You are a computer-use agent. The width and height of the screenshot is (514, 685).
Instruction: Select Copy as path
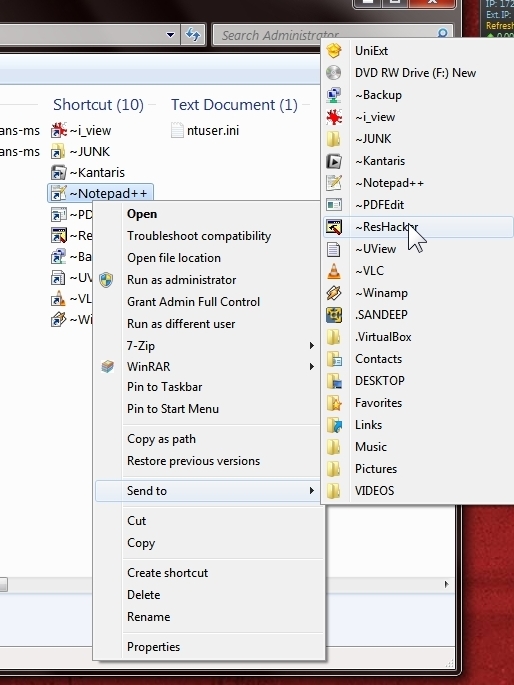tap(161, 439)
